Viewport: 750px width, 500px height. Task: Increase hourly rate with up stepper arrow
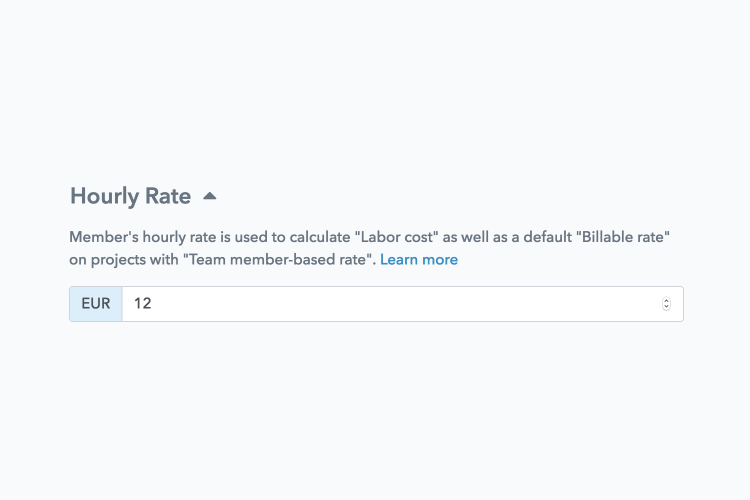[x=666, y=300]
